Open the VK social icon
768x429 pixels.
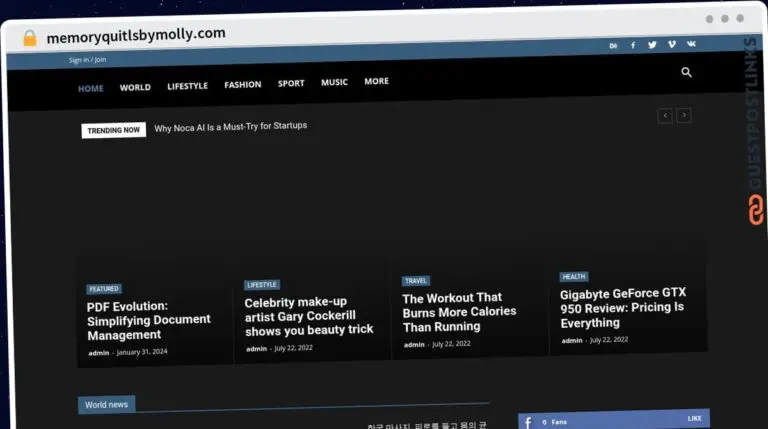coord(691,45)
